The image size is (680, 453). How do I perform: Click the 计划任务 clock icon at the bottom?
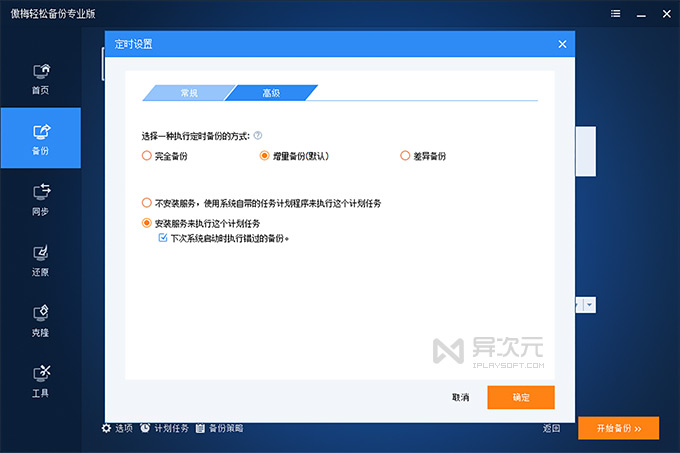click(x=145, y=428)
